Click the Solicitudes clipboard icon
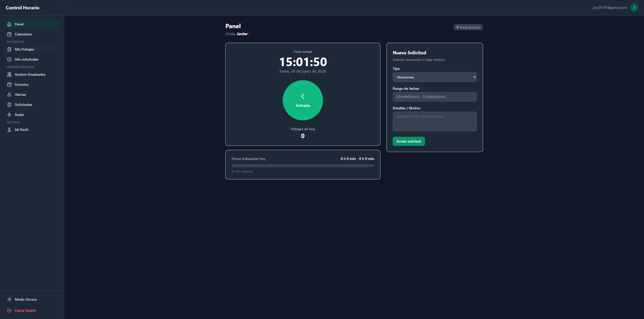 click(x=9, y=105)
